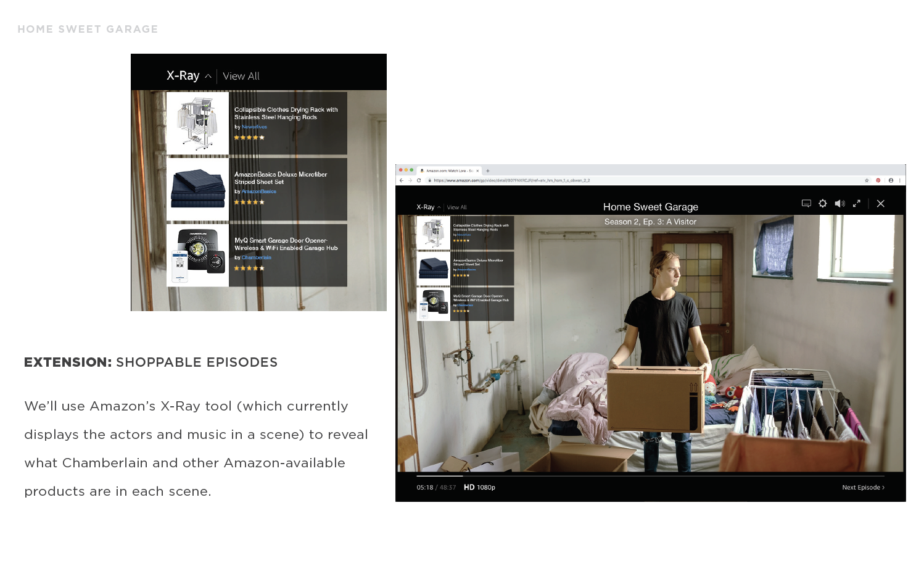Bookmark page with star icon

867,180
